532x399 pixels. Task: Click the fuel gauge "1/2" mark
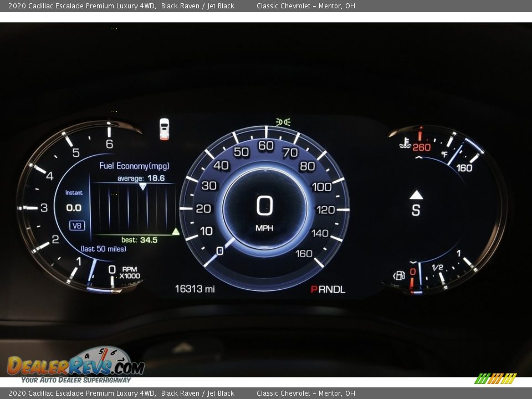click(437, 267)
